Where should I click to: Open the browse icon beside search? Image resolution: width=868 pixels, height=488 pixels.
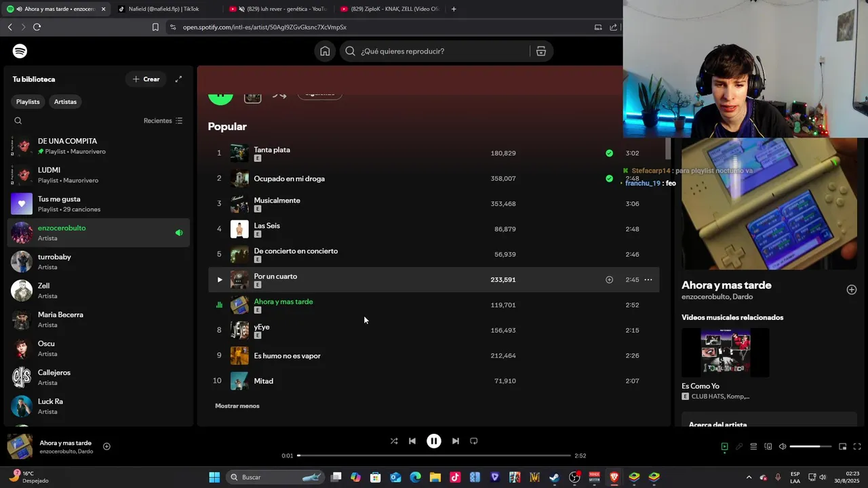[x=541, y=52]
